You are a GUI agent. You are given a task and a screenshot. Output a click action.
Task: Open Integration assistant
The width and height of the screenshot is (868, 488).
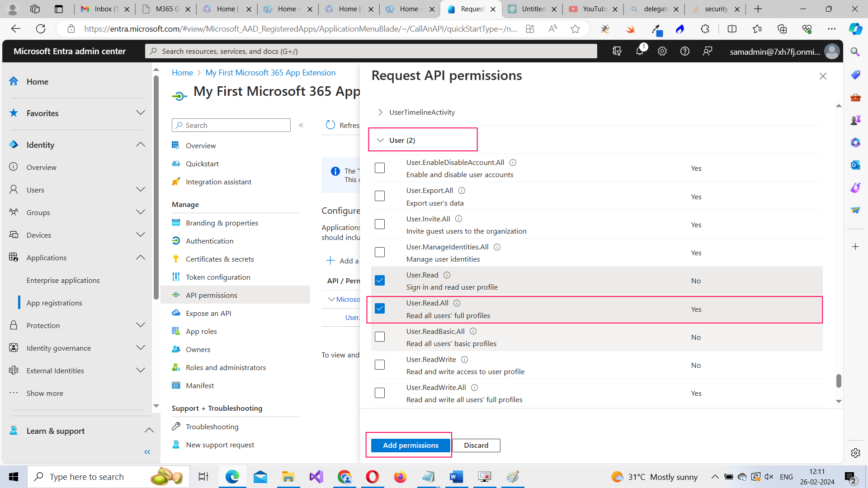[x=218, y=182]
